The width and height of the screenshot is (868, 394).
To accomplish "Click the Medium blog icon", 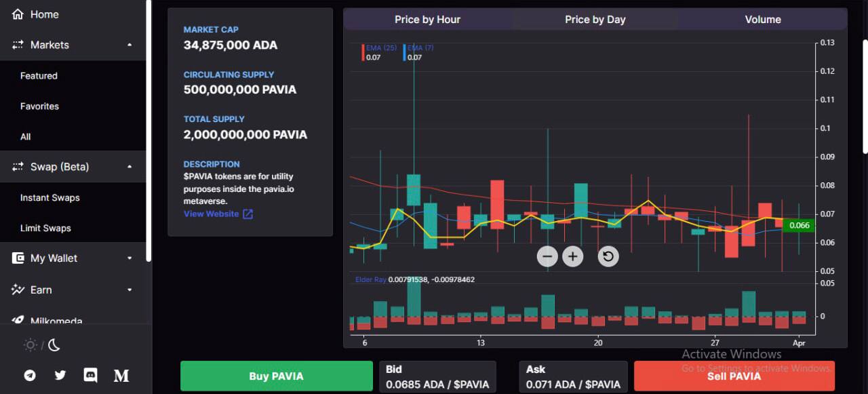I will [121, 375].
